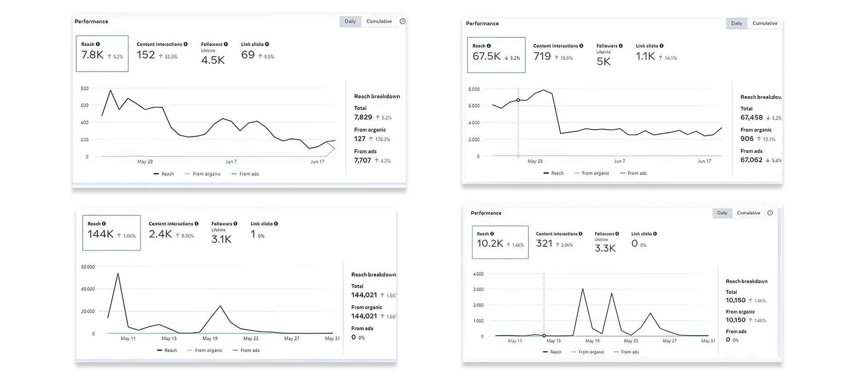Click info icon beside Content interactions showing 152
Image resolution: width=868 pixels, height=378 pixels.
click(x=186, y=44)
